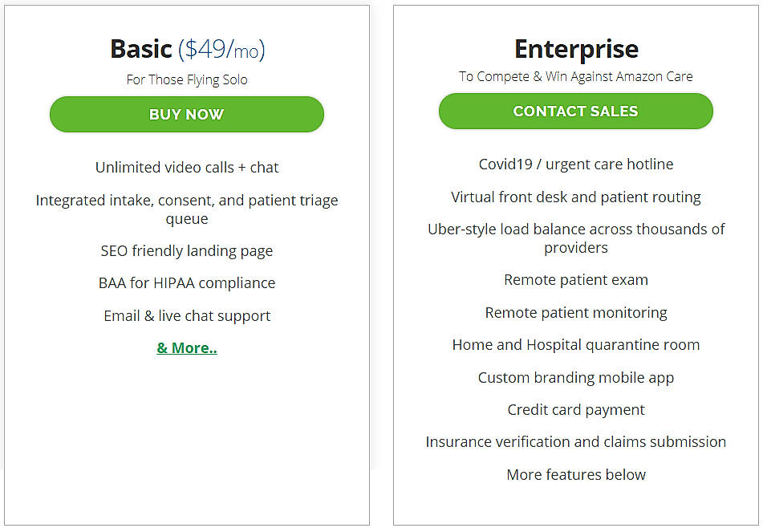The image size is (763, 532).
Task: Click 'Remote patient exam' feature
Action: point(575,279)
